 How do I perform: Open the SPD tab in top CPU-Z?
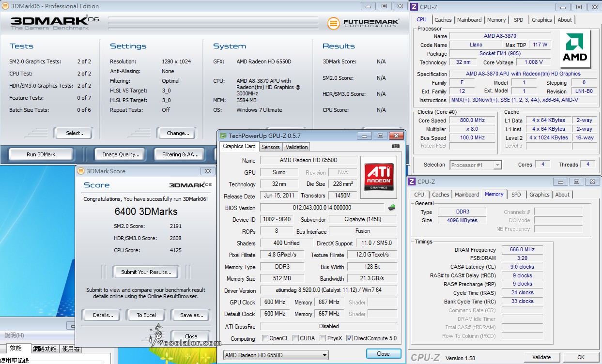(x=519, y=20)
